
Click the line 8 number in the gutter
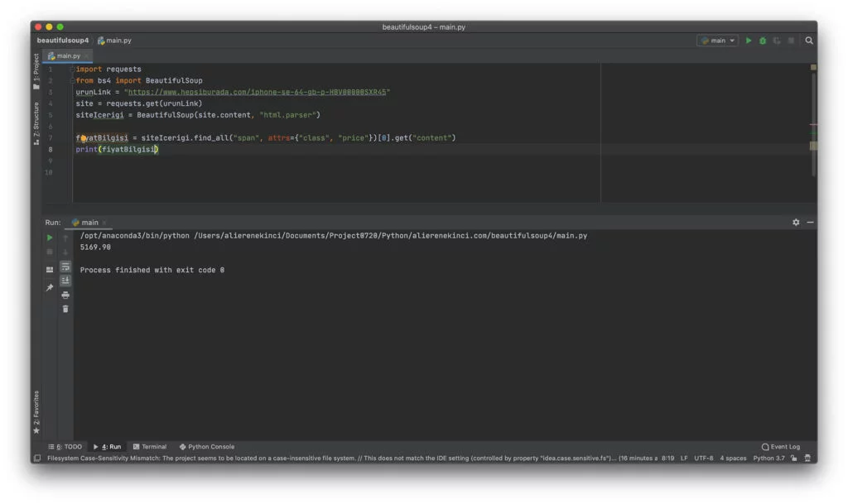tap(51, 150)
